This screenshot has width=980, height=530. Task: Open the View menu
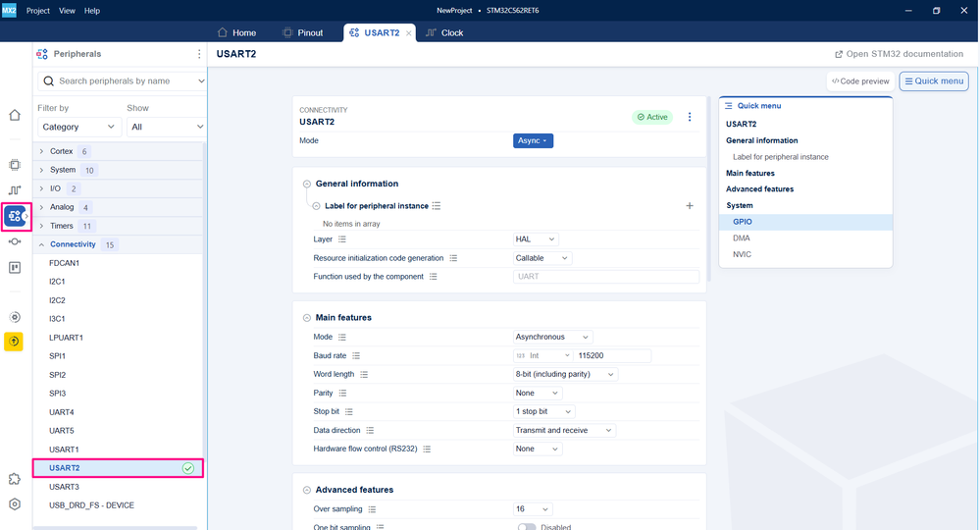[x=67, y=11]
